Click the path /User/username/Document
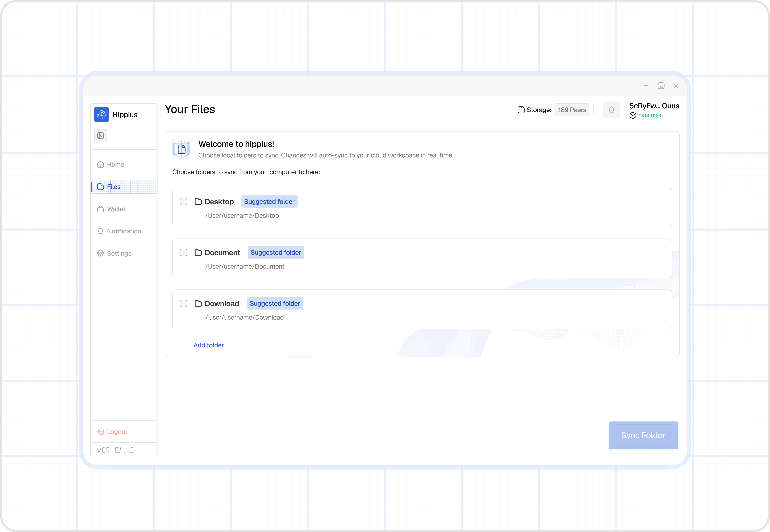Viewport: 770px width, 532px height. (x=245, y=267)
